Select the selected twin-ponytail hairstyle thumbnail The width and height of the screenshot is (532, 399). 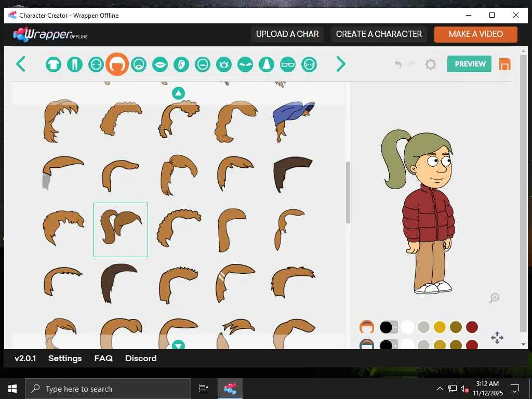coord(121,230)
